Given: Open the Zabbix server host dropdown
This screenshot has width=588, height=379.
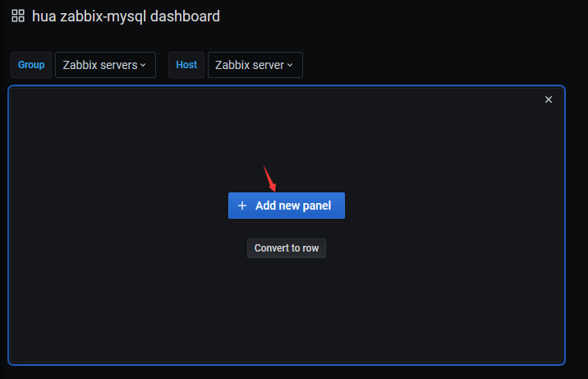Looking at the screenshot, I should coord(255,65).
